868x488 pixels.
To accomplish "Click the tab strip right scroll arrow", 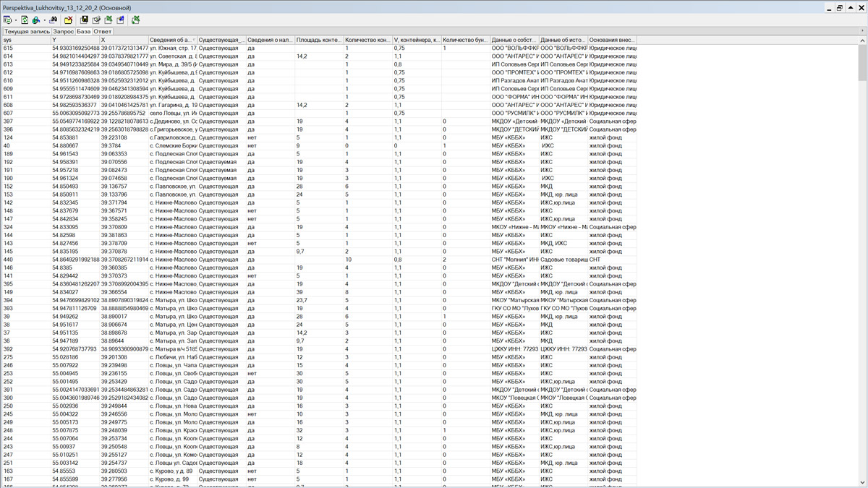I will click(x=862, y=31).
